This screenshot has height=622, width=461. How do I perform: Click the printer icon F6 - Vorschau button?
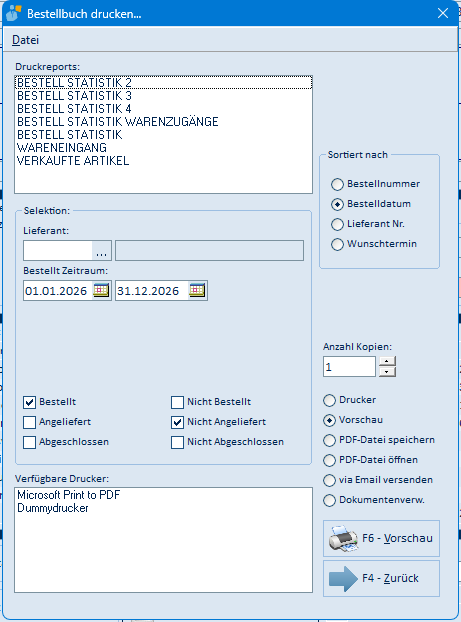click(381, 538)
